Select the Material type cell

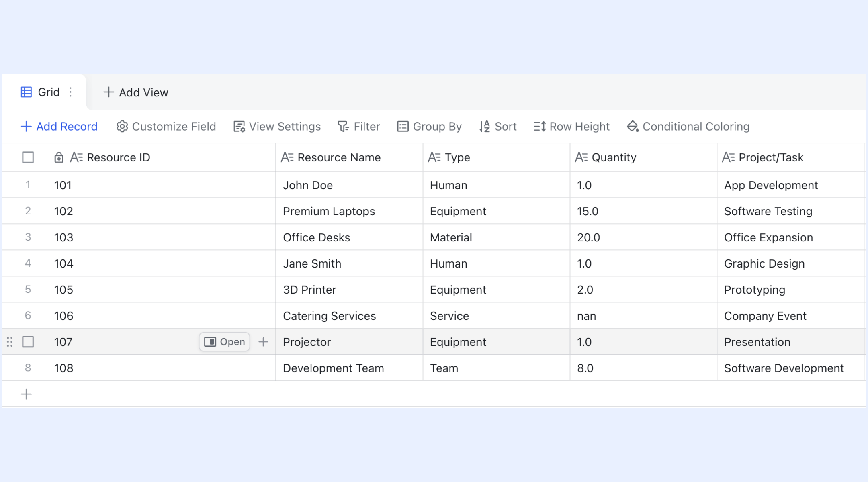pos(497,237)
